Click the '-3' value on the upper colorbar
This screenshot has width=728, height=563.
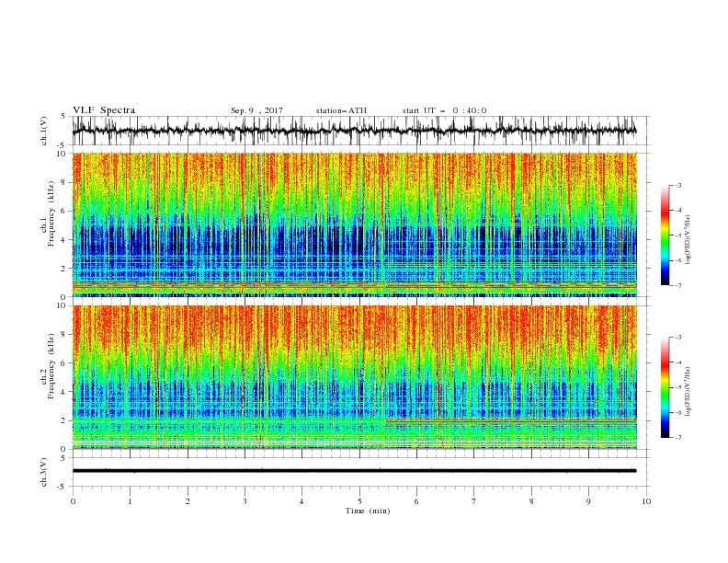(677, 185)
